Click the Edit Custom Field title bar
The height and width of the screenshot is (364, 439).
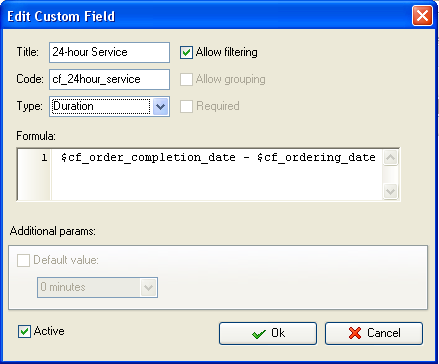207,16
